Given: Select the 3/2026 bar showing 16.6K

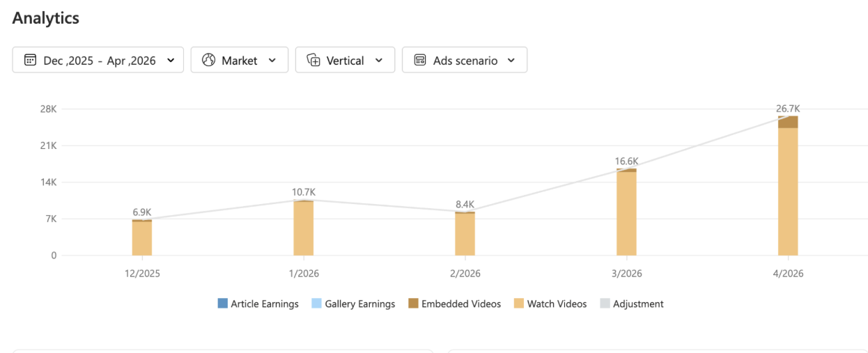Looking at the screenshot, I should [626, 212].
